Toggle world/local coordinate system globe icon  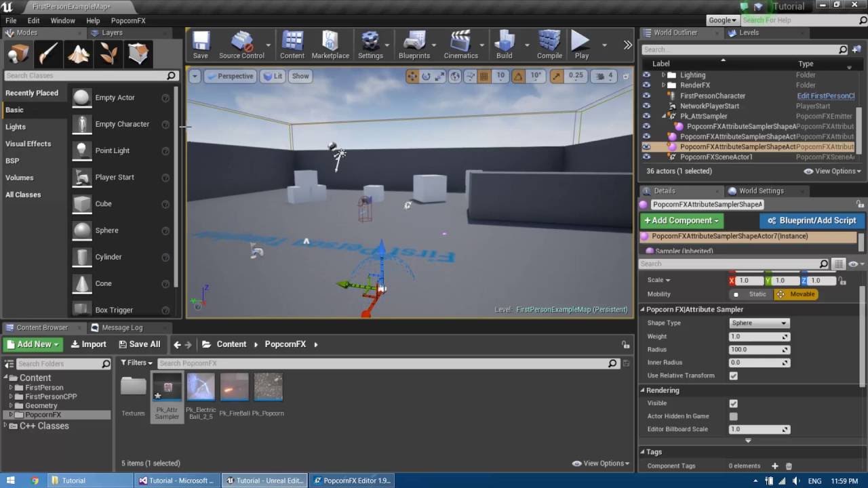click(455, 76)
